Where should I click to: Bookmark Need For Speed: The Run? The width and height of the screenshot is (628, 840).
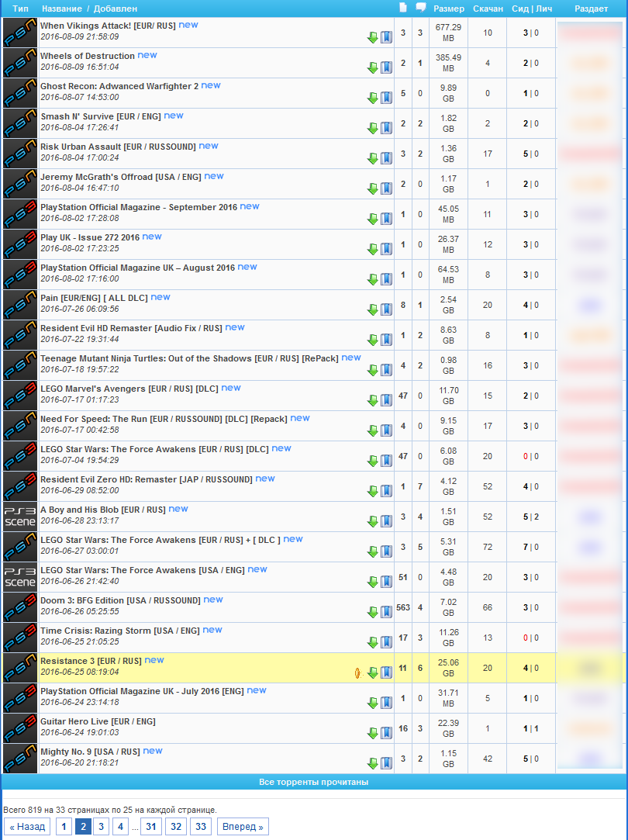pos(386,430)
